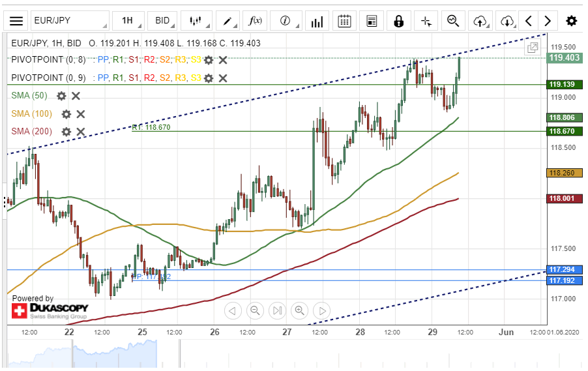Click the cloud download icon

(507, 21)
